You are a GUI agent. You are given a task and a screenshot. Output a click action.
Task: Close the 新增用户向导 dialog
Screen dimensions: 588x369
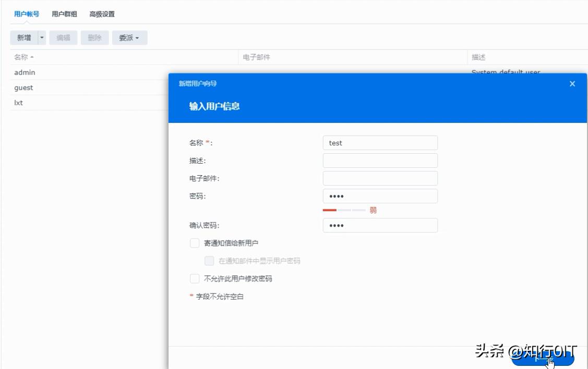click(x=572, y=83)
